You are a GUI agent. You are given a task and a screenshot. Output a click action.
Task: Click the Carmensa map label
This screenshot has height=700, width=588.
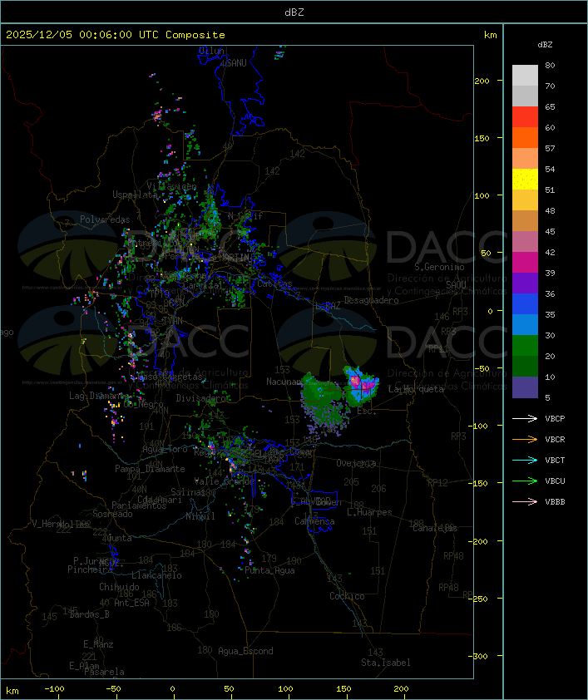(x=314, y=521)
